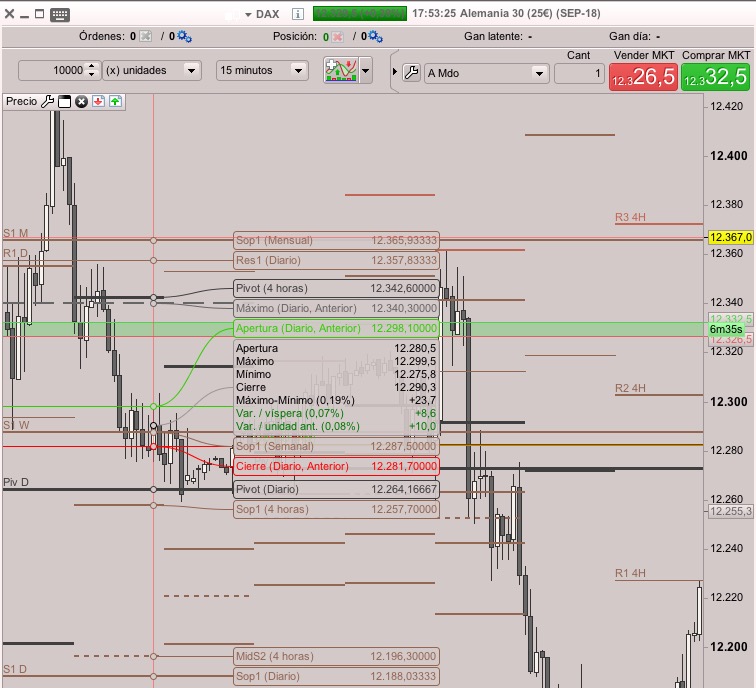The image size is (756, 688).
Task: Click the 12.255,3 axis price marker
Action: [730, 511]
